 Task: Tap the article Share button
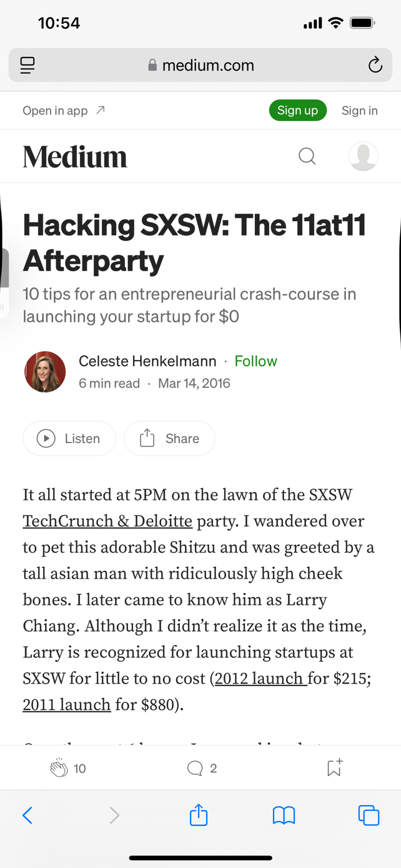tap(169, 439)
